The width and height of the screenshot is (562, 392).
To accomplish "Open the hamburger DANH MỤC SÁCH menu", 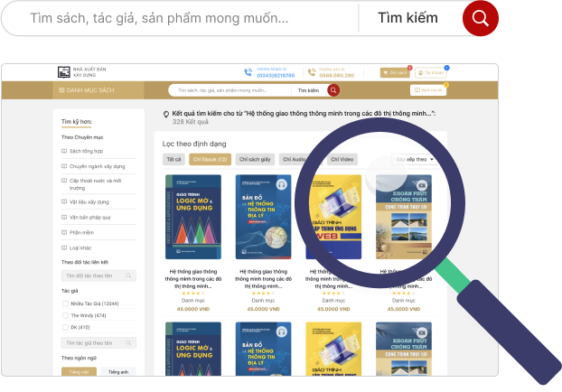I will pyautogui.click(x=87, y=90).
